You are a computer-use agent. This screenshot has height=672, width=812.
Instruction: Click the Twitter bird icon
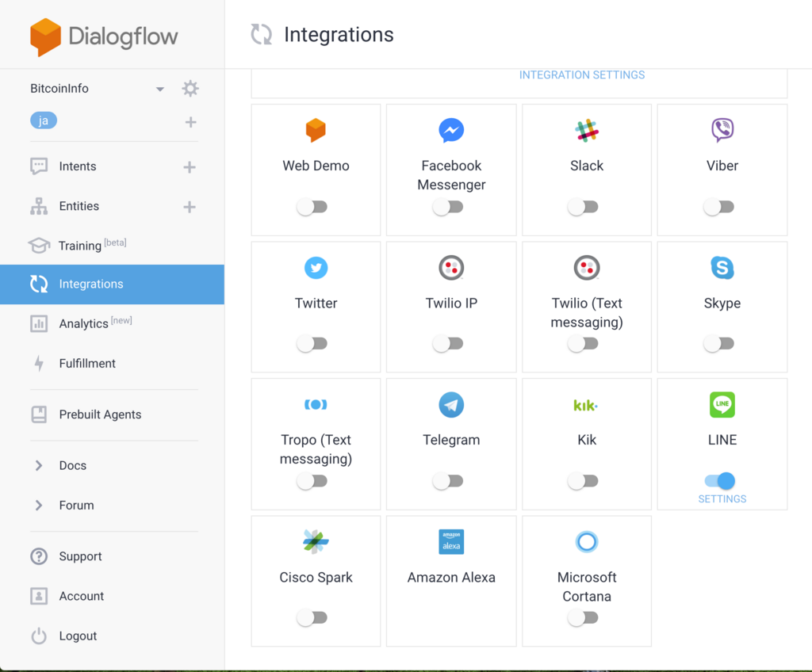pos(316,268)
